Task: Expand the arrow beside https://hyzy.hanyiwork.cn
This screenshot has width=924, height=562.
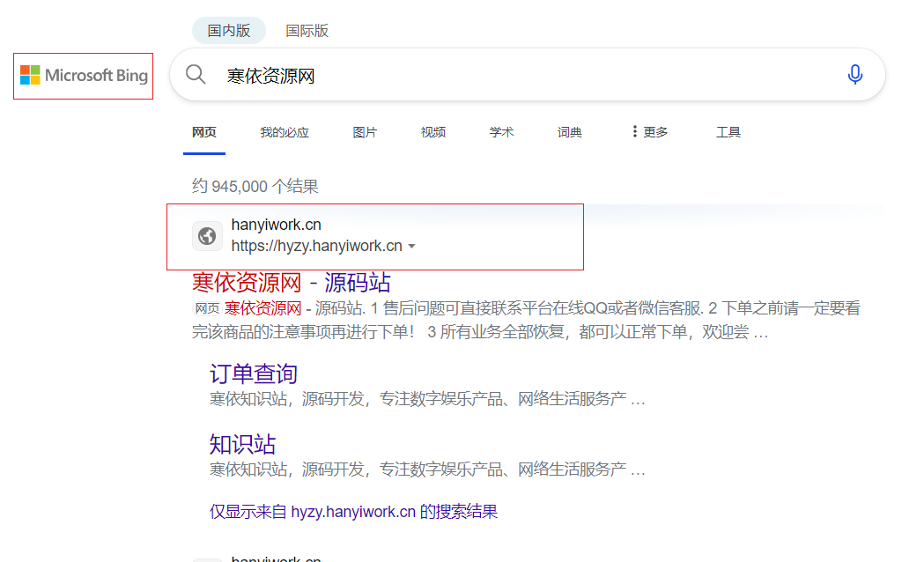Action: (x=412, y=247)
